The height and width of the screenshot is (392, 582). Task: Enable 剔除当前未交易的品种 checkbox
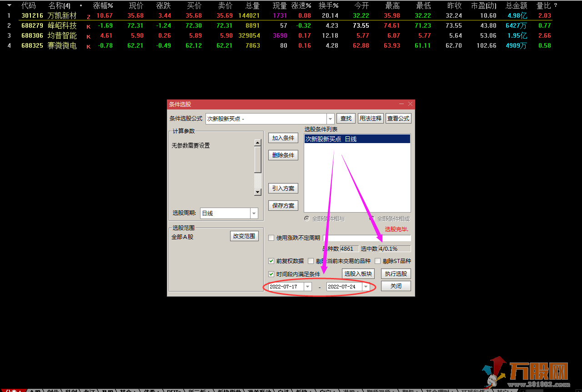(311, 261)
